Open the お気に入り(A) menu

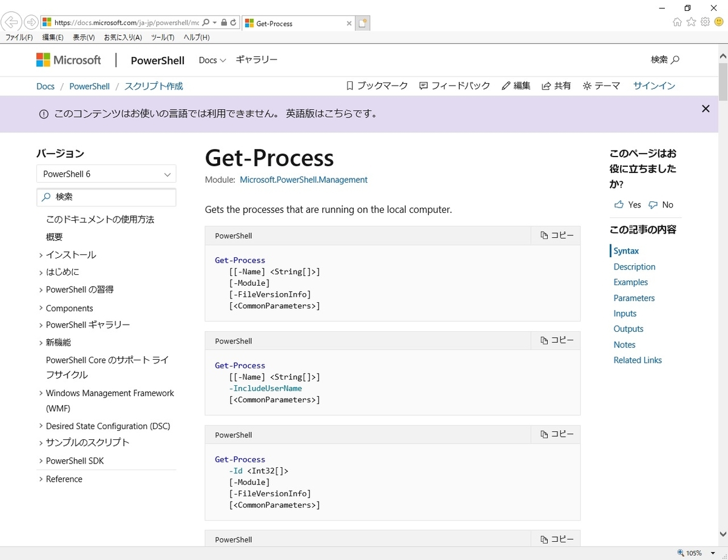pyautogui.click(x=123, y=38)
